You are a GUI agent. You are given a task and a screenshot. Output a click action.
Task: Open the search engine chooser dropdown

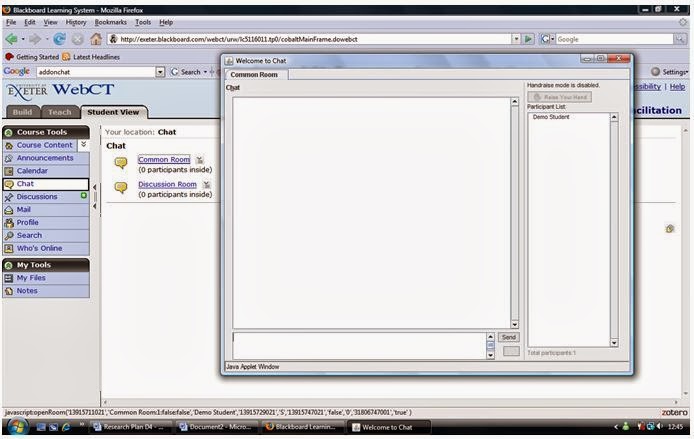point(552,39)
